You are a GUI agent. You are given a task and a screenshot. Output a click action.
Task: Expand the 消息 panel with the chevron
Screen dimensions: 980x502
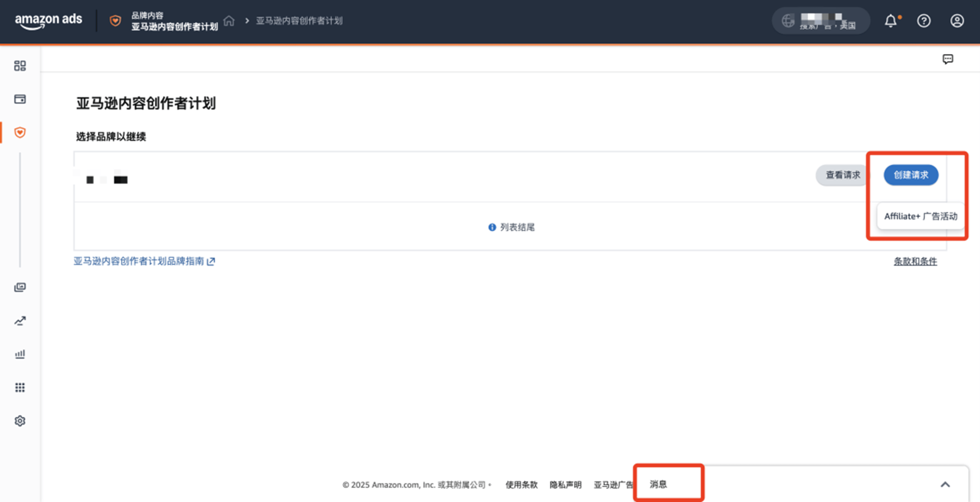[945, 484]
